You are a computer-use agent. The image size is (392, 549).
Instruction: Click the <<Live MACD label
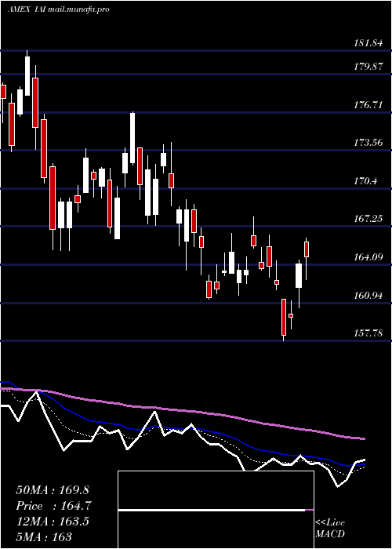(x=330, y=529)
